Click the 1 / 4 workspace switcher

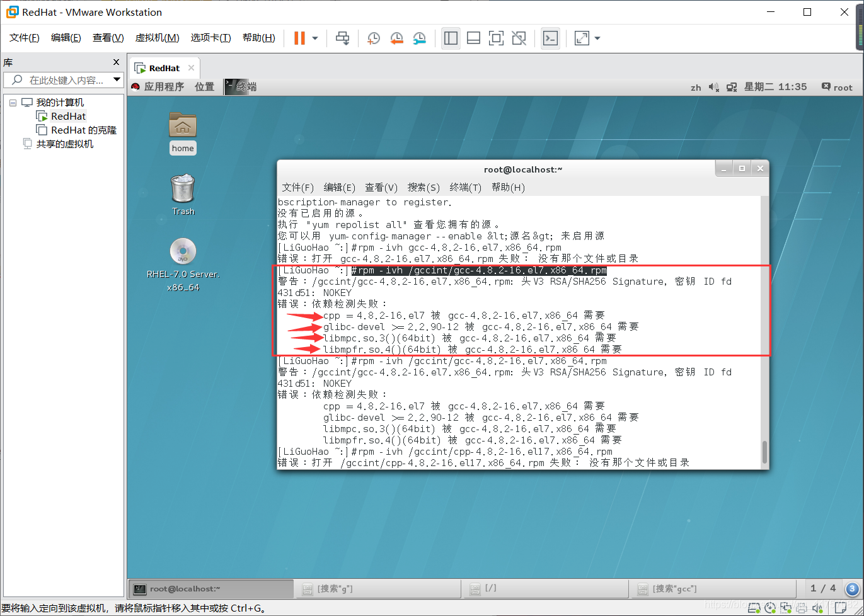[x=823, y=588]
